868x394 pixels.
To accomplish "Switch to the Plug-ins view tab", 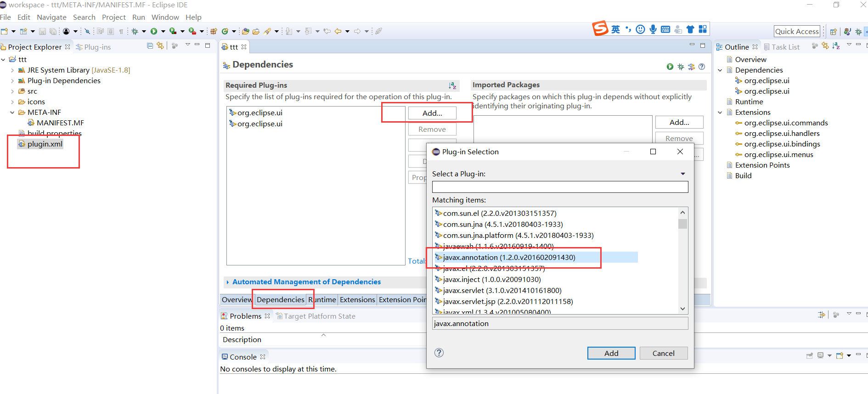I will click(x=93, y=47).
